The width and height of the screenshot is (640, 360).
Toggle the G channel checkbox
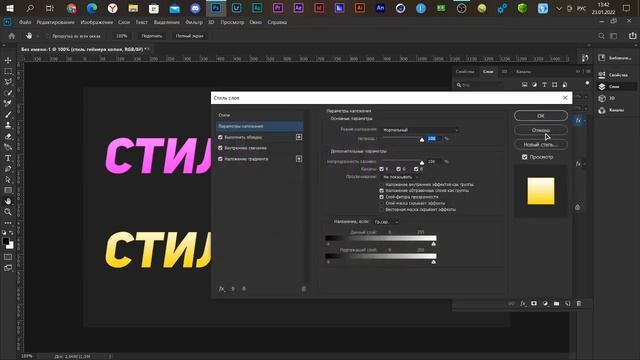(x=398, y=169)
